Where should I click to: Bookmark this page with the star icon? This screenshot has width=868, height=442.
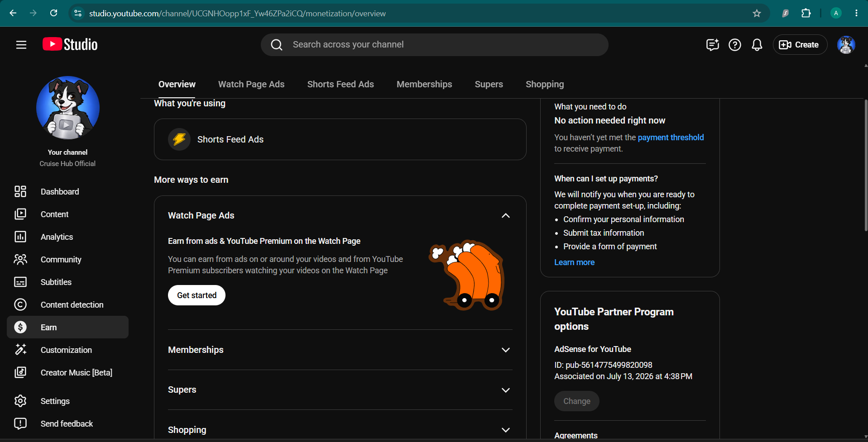click(757, 13)
